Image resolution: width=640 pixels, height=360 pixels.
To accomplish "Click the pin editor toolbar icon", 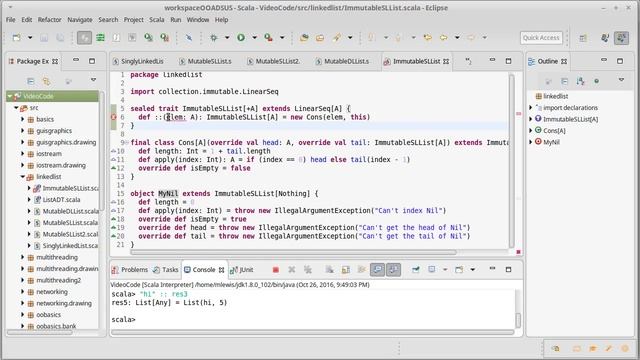I will (189, 38).
